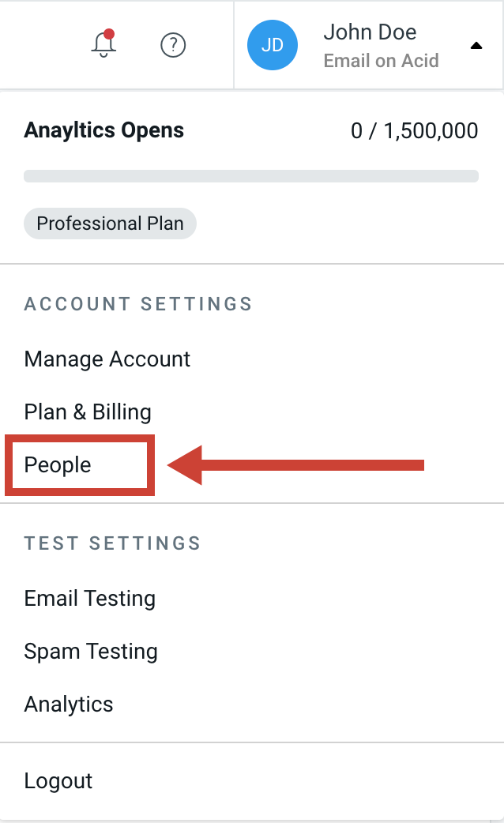The image size is (504, 823).
Task: Click the 0 / 1,500,000 usage counter
Action: [x=413, y=130]
